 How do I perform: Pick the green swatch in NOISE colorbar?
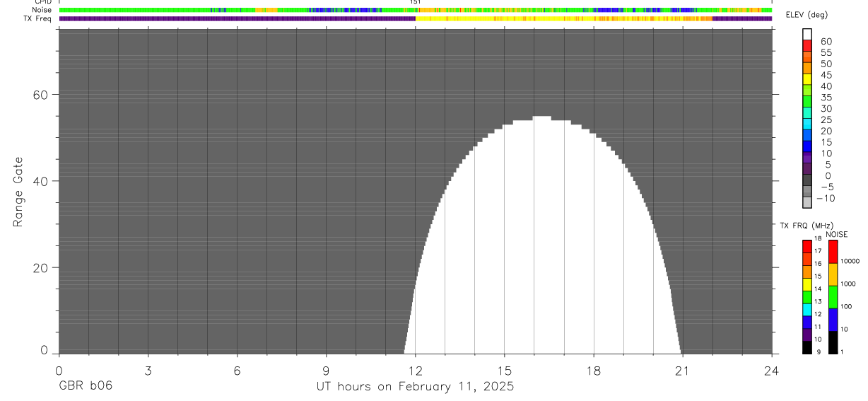point(833,297)
